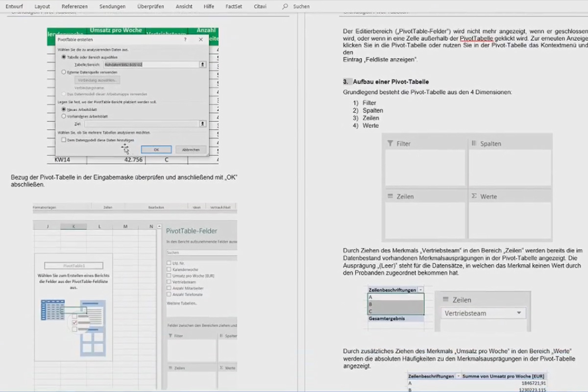Click the Abbrechen button in dialog
588x392 pixels.
191,149
